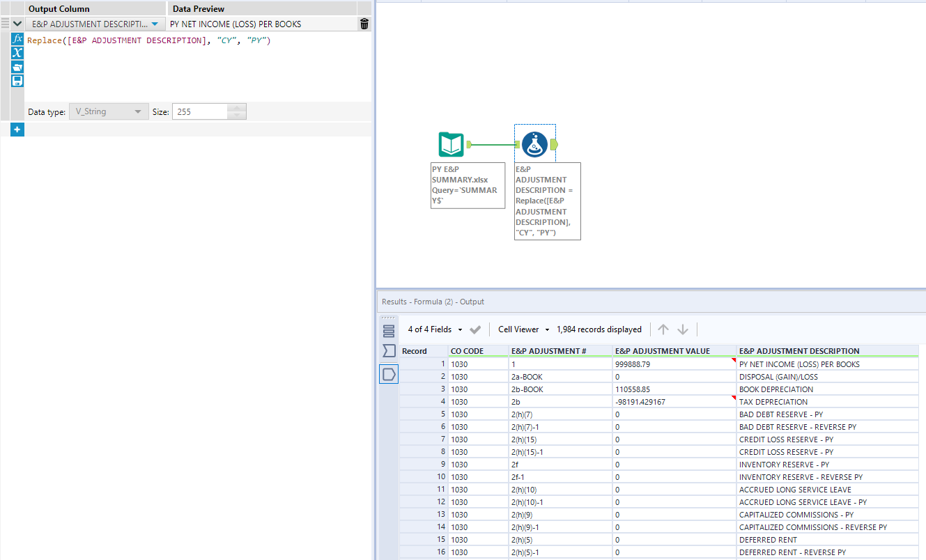Collapse the expression with the chevron arrow

(x=17, y=24)
